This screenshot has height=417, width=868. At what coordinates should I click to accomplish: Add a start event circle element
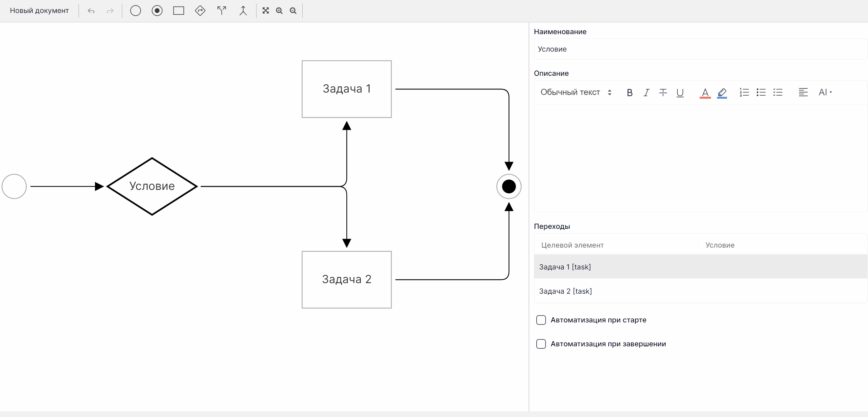tap(136, 11)
